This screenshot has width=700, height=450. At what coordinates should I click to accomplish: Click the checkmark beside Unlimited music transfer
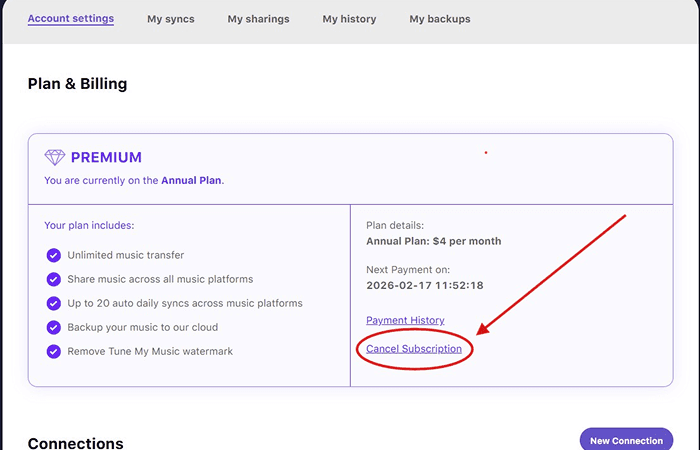click(x=54, y=255)
